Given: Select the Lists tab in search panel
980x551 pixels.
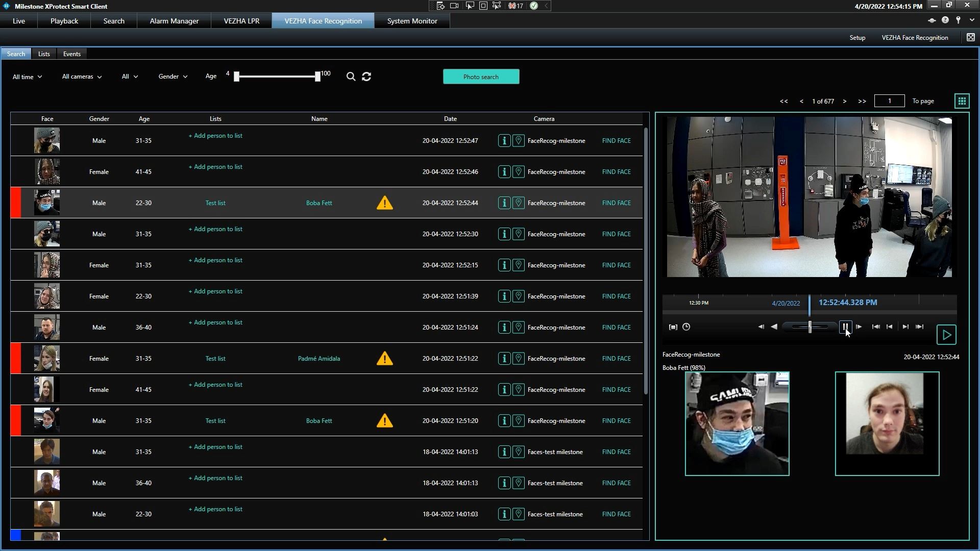Looking at the screenshot, I should tap(44, 54).
